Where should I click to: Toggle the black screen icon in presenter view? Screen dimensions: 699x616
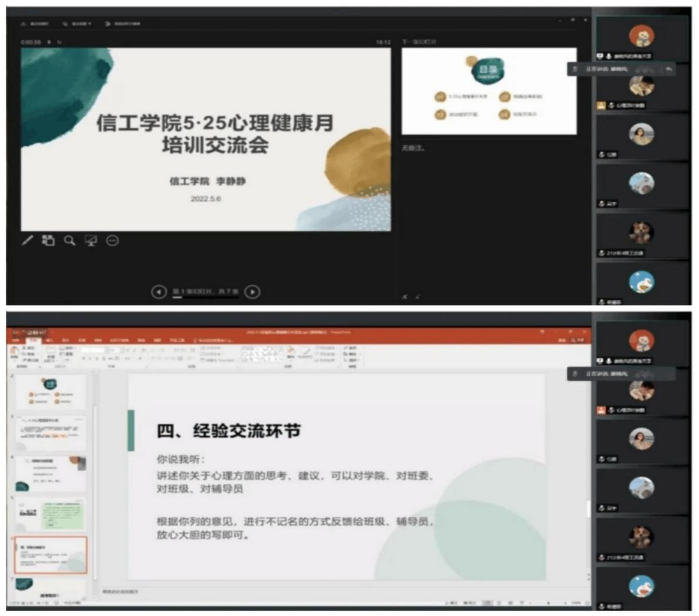[x=91, y=241]
